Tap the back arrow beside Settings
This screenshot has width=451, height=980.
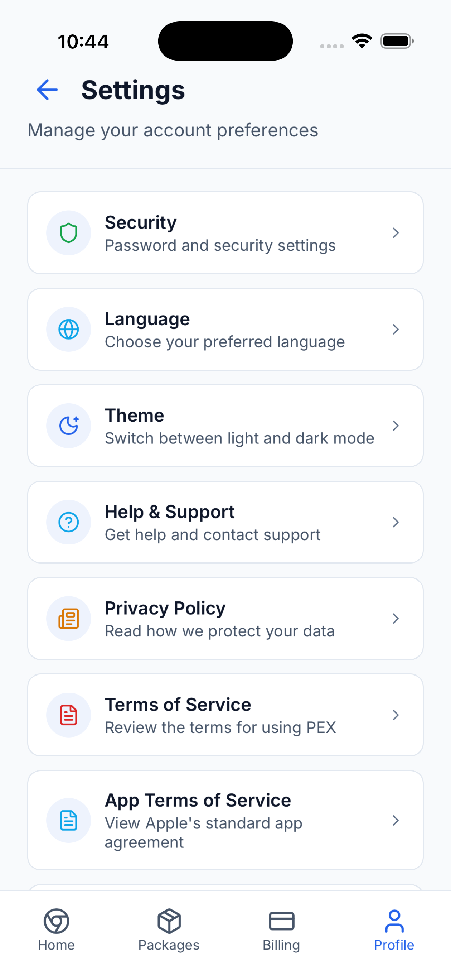click(47, 90)
